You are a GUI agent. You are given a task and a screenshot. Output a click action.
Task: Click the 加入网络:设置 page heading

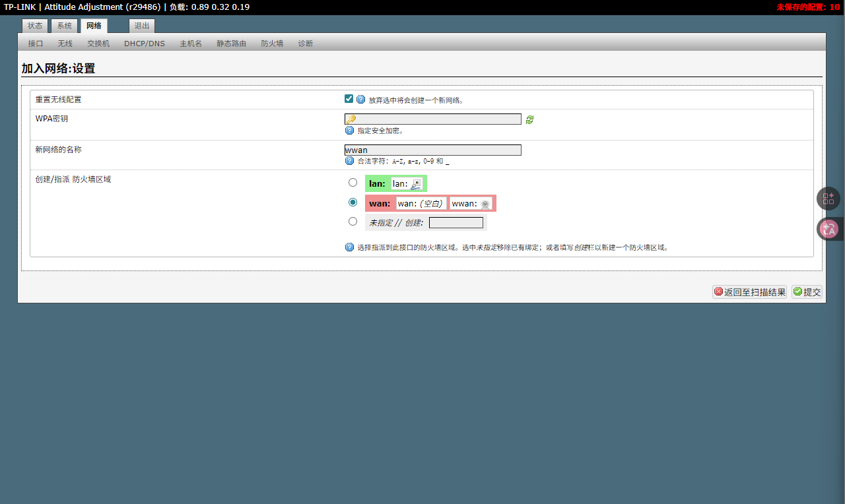click(58, 69)
